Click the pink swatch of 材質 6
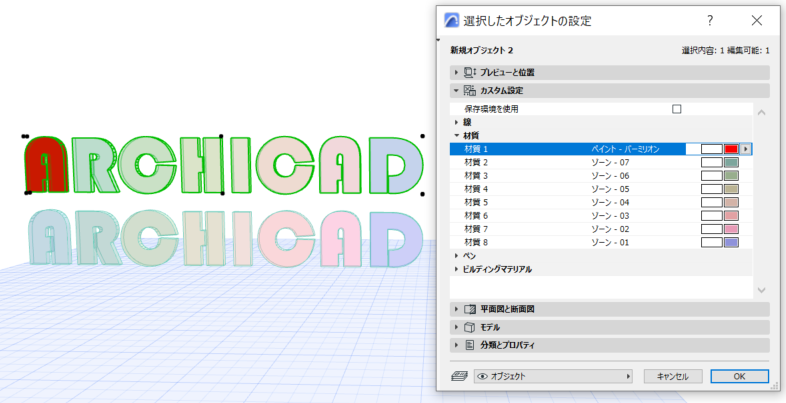The height and width of the screenshot is (403, 786). pos(731,216)
